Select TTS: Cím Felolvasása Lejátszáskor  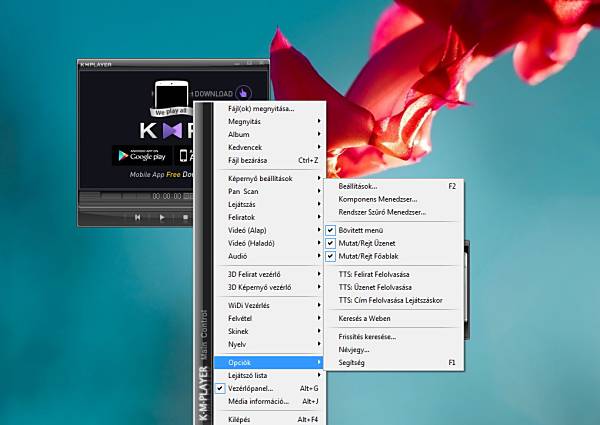[393, 300]
